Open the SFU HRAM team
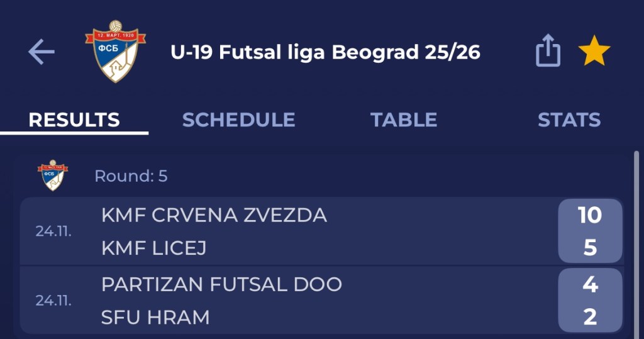 pyautogui.click(x=155, y=318)
